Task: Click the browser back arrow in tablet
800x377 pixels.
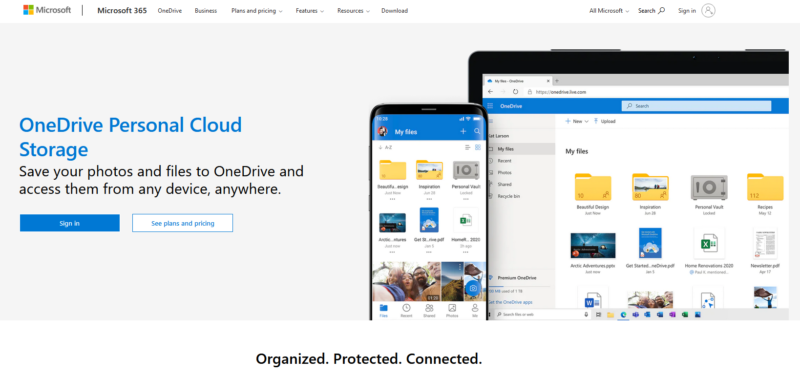Action: click(491, 92)
